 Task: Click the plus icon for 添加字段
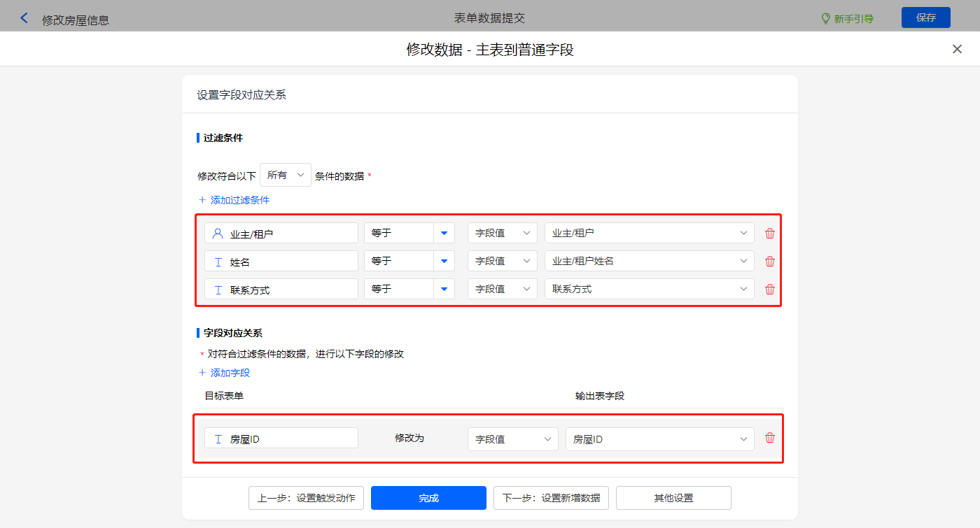coord(202,373)
